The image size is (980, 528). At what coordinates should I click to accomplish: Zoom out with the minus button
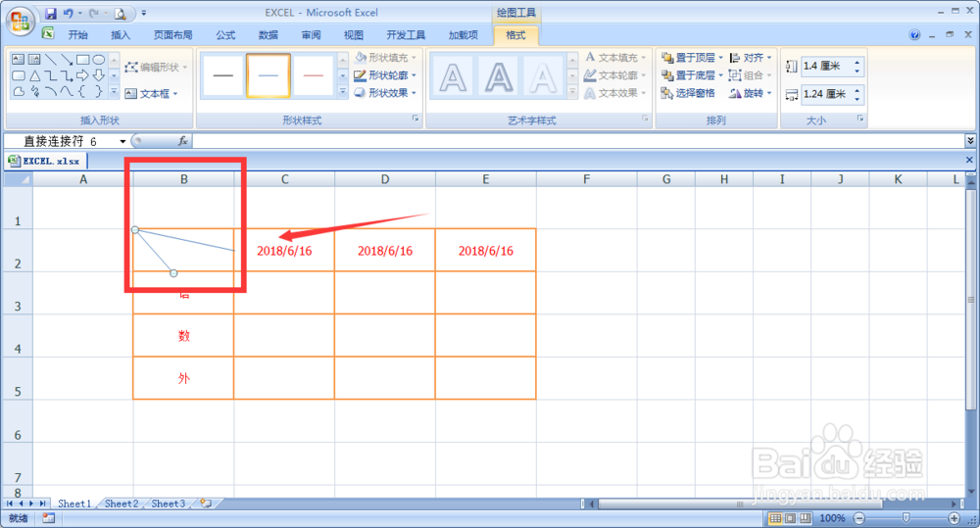pos(859,518)
